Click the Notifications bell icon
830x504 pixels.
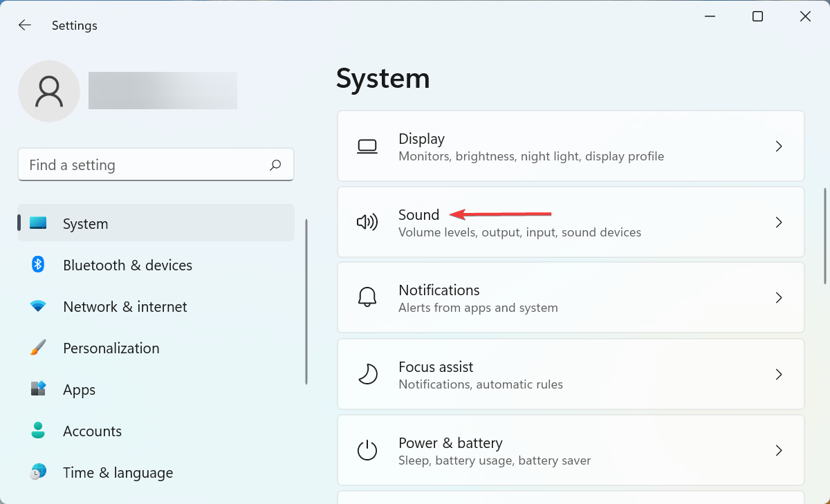pos(367,298)
